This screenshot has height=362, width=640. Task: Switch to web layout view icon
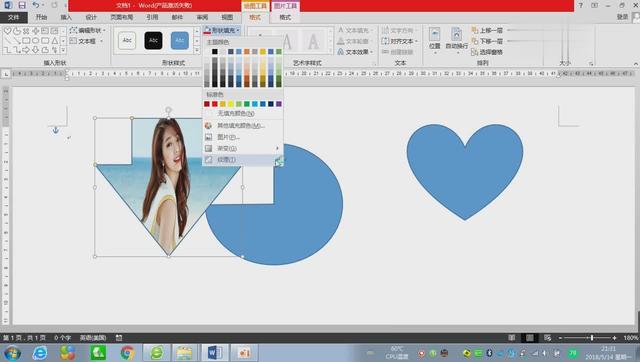[547, 338]
